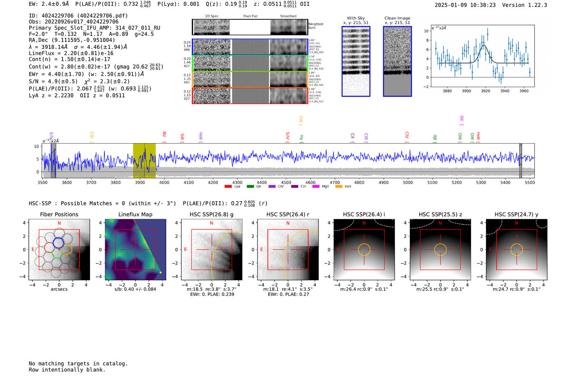Click the green-bordered 2D Spec fiber cutout
The image size is (576, 392).
coord(212,63)
